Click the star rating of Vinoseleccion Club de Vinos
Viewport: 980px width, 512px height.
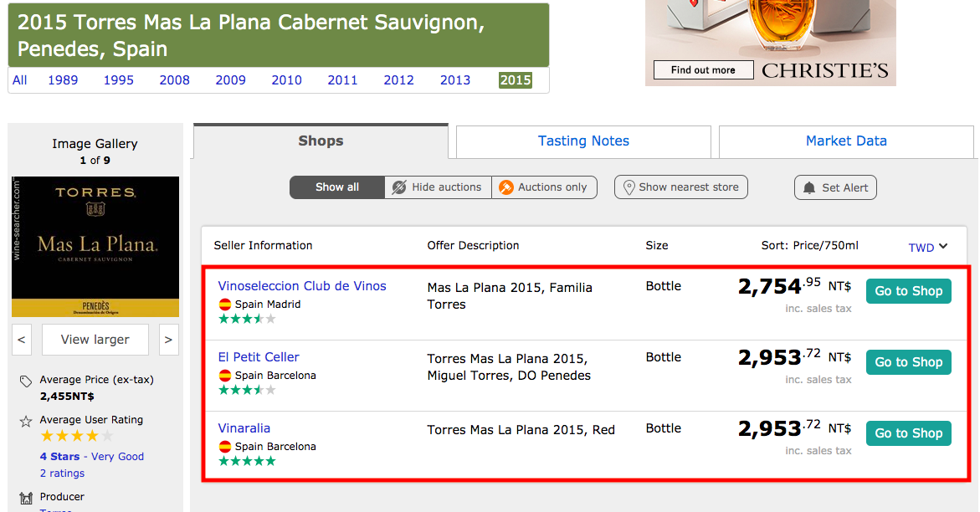tap(247, 319)
